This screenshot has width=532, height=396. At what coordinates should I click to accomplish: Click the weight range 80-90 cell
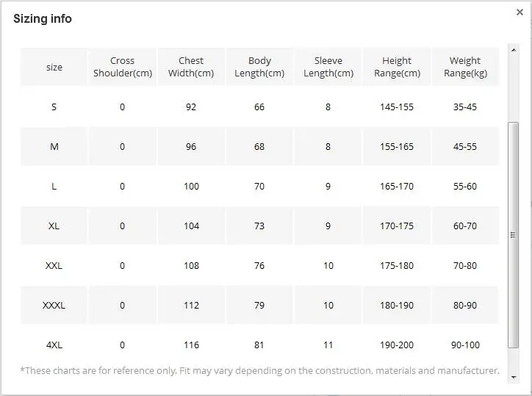click(465, 306)
